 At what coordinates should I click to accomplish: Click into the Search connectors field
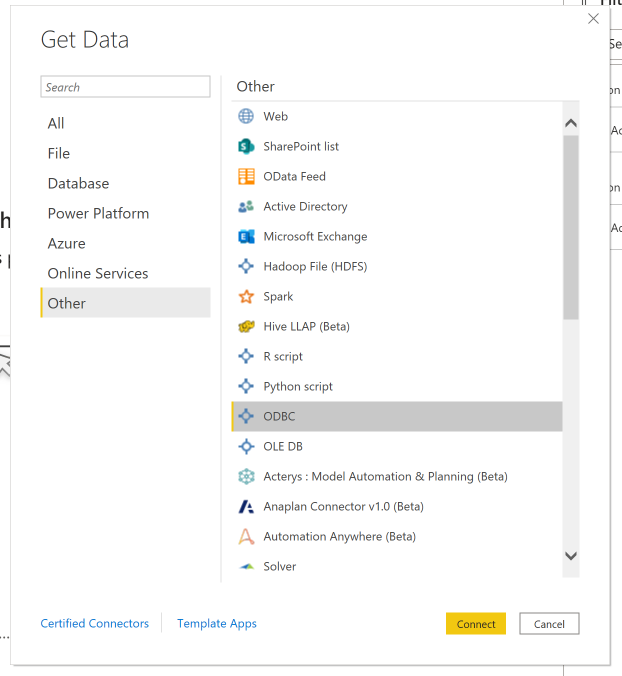(x=125, y=87)
